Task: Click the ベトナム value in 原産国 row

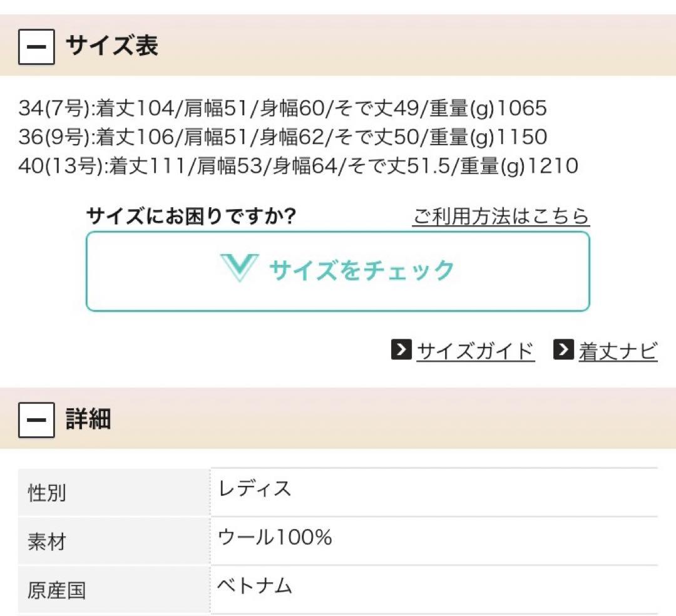Action: 255,586
